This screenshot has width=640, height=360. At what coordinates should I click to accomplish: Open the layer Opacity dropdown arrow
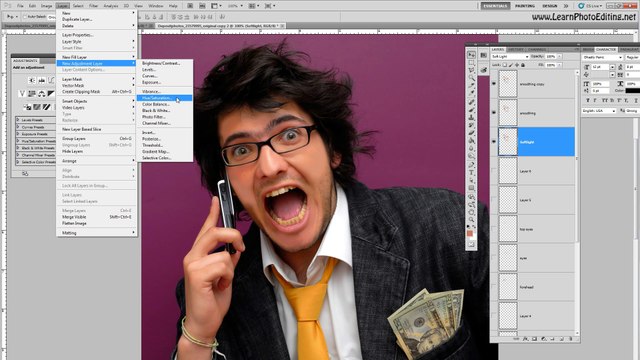pos(559,57)
